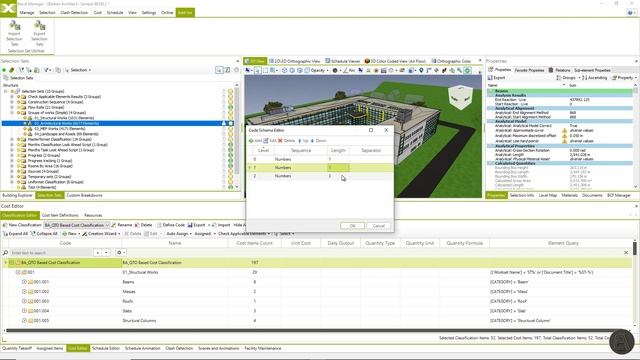Switch to the BCF Manager tab
Viewport: 640px width, 360px height.
[x=619, y=196]
